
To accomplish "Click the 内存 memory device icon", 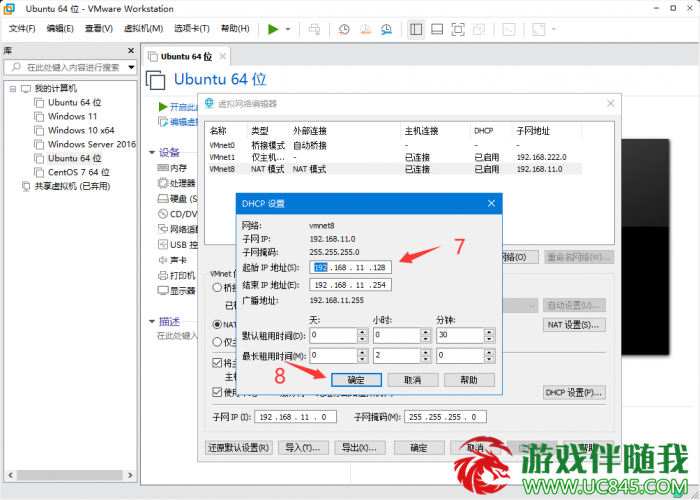I will point(163,168).
